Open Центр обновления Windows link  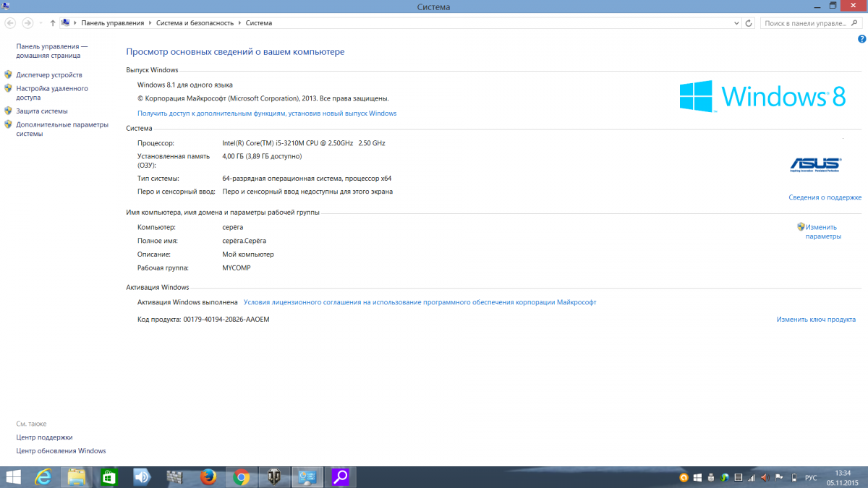pos(61,451)
